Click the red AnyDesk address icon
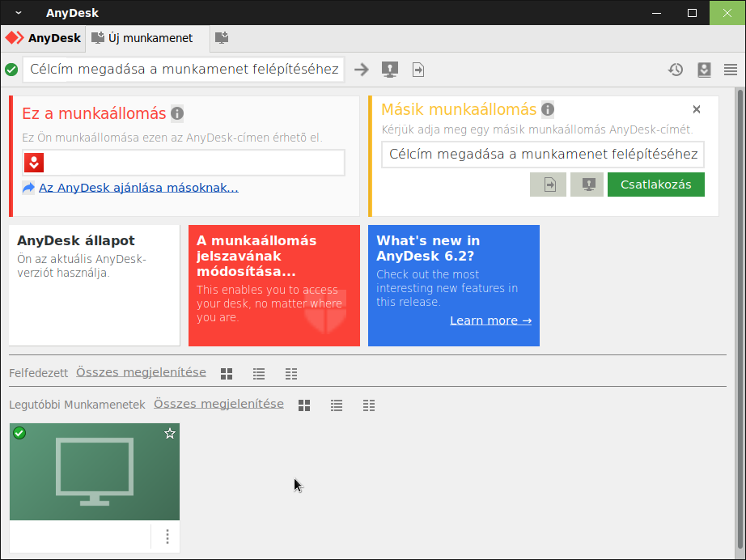 pyautogui.click(x=34, y=163)
